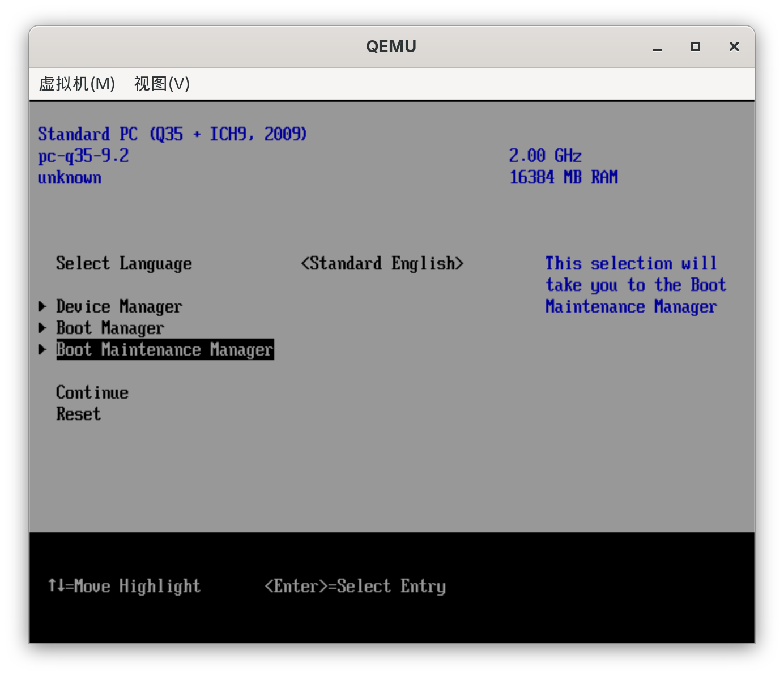784x676 pixels.
Task: Choose Reset to restart the machine
Action: (x=79, y=414)
